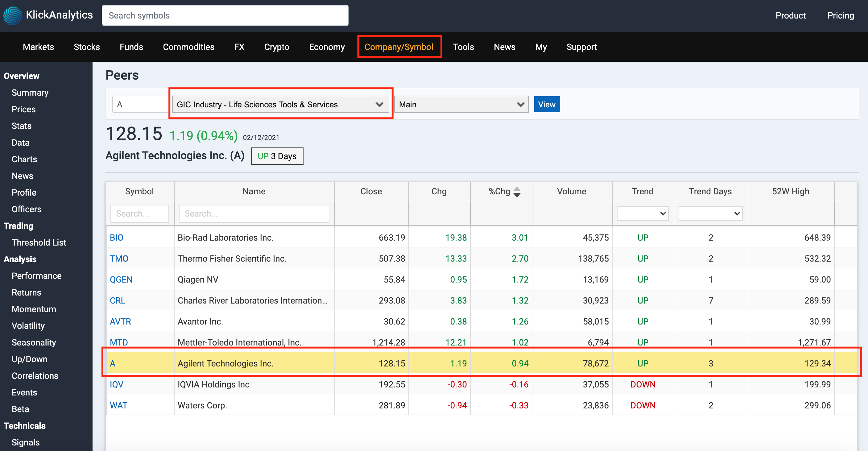
Task: Open the CRL symbol link
Action: (x=117, y=300)
